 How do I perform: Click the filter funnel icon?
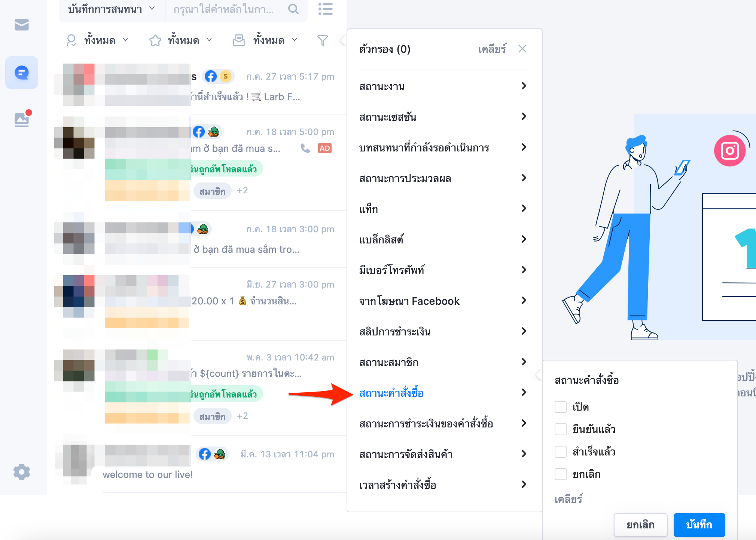point(323,40)
